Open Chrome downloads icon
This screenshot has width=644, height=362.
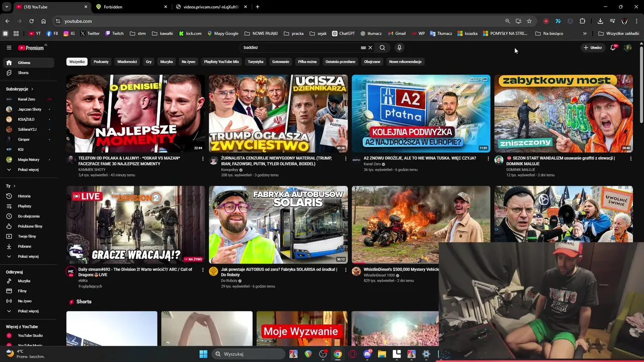point(600,21)
